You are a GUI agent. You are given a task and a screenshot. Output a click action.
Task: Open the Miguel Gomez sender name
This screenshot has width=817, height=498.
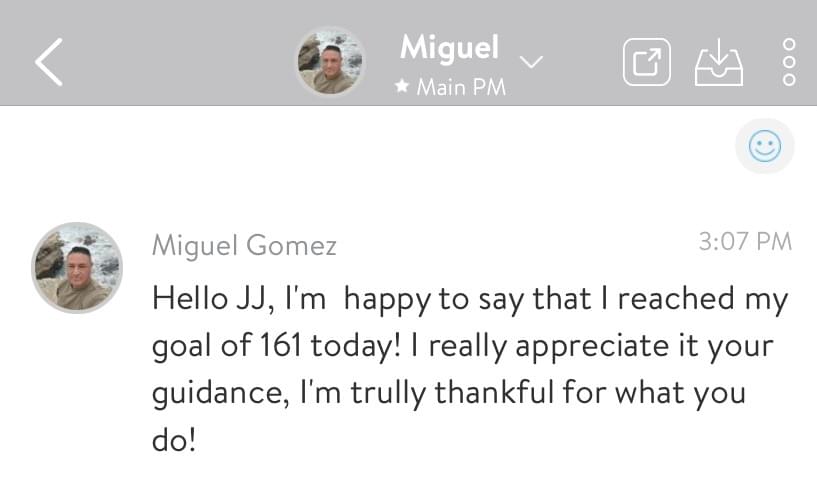pyautogui.click(x=244, y=245)
